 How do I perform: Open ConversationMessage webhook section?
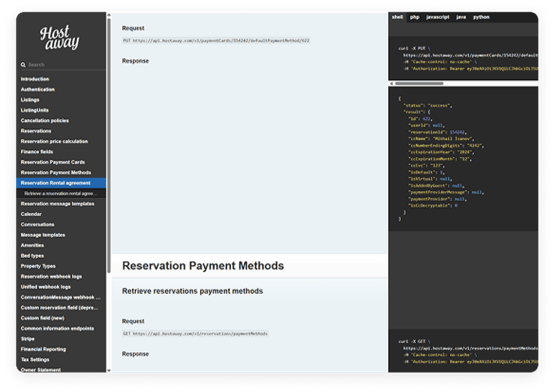(61, 298)
